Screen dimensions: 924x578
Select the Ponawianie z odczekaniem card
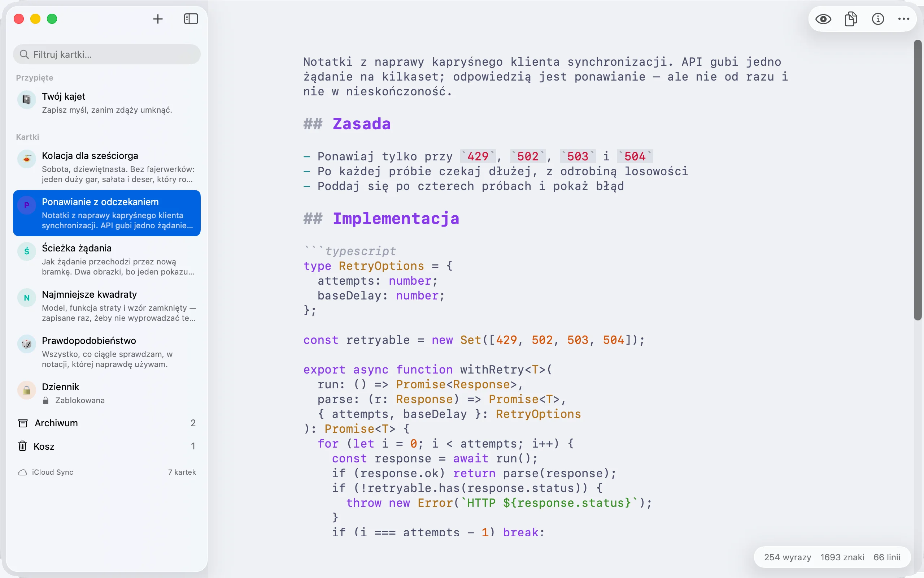pos(107,213)
